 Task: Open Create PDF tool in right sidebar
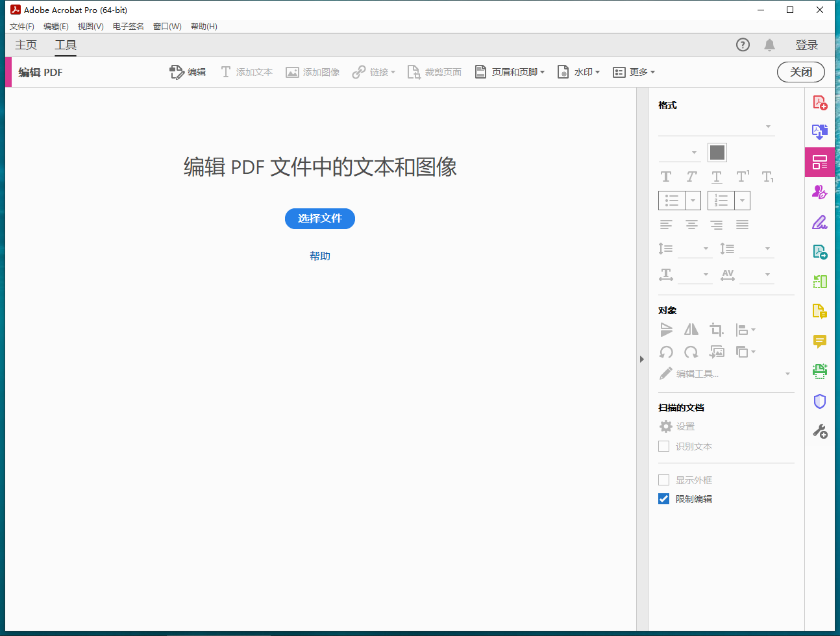coord(820,103)
